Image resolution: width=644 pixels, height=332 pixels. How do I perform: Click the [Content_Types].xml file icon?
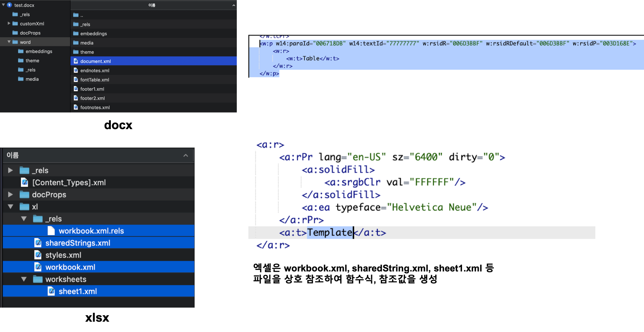point(24,182)
